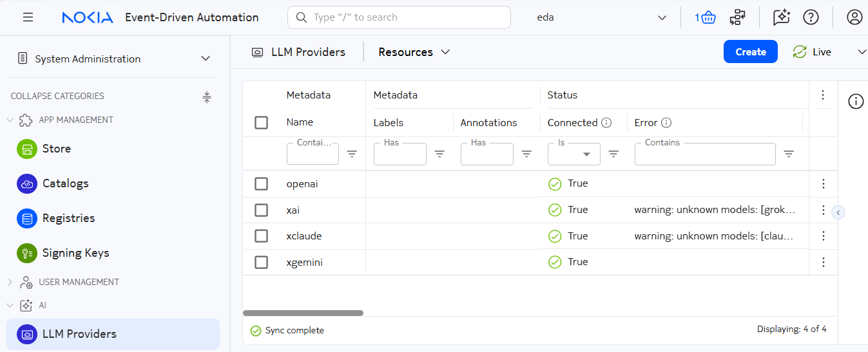Click the Sync complete status
868x352 pixels.
pos(287,331)
